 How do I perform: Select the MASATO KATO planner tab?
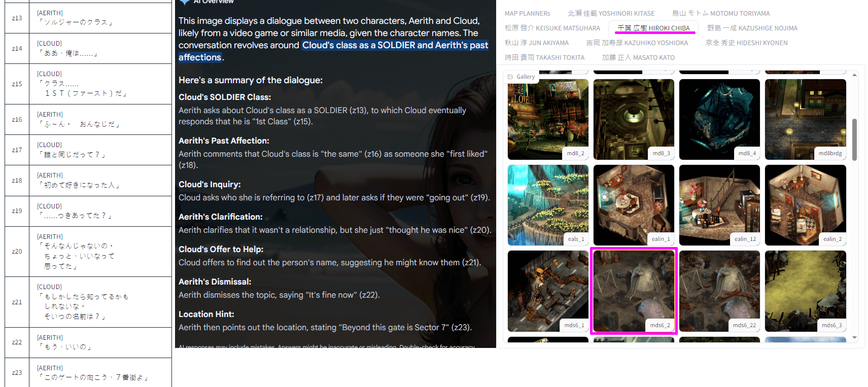click(x=638, y=57)
